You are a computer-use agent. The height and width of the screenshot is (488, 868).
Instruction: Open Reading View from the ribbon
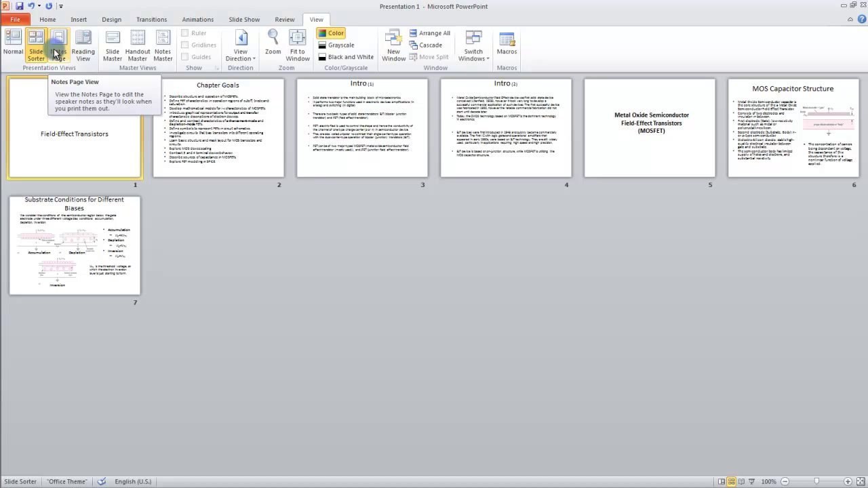(x=83, y=45)
